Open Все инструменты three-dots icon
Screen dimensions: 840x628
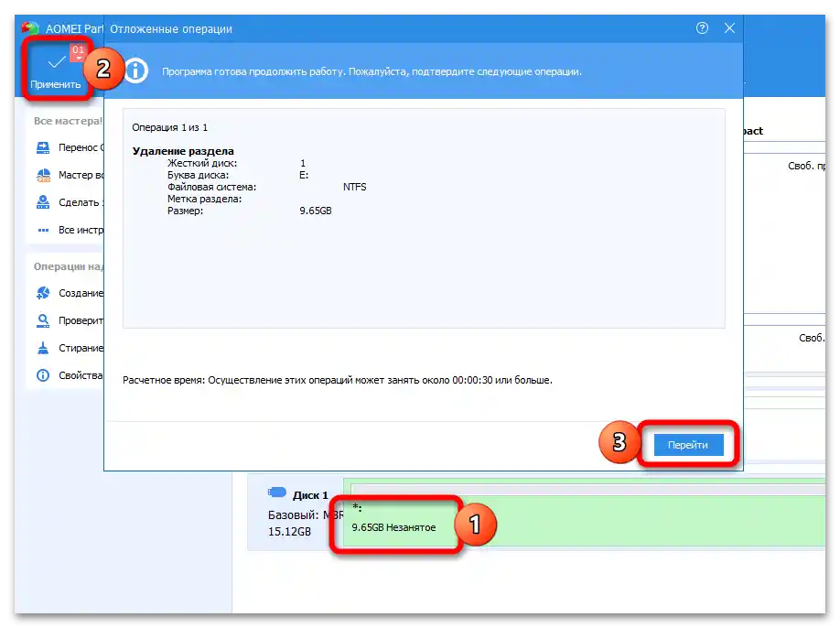[x=43, y=230]
